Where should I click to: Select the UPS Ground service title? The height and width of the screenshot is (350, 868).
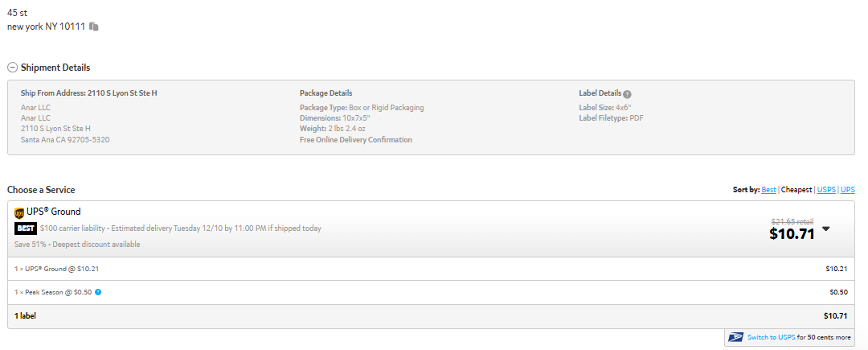pos(54,212)
